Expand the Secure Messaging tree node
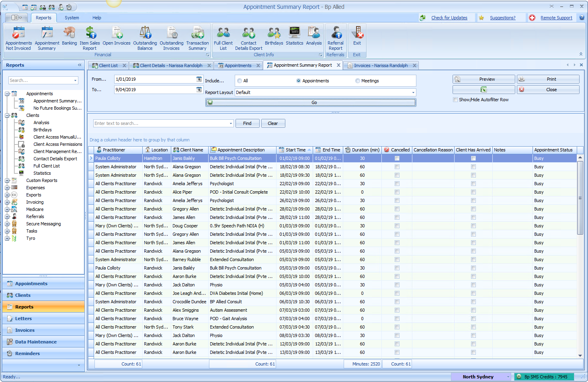The height and width of the screenshot is (382, 588). click(7, 224)
